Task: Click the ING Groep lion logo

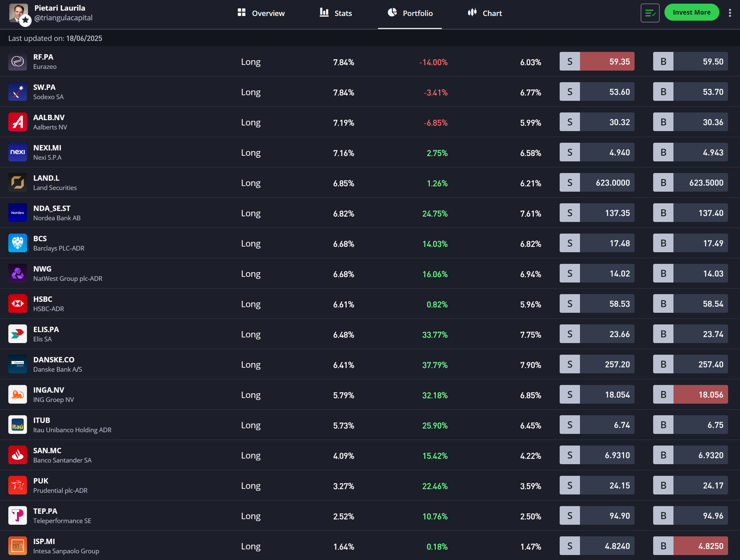Action: (17, 394)
